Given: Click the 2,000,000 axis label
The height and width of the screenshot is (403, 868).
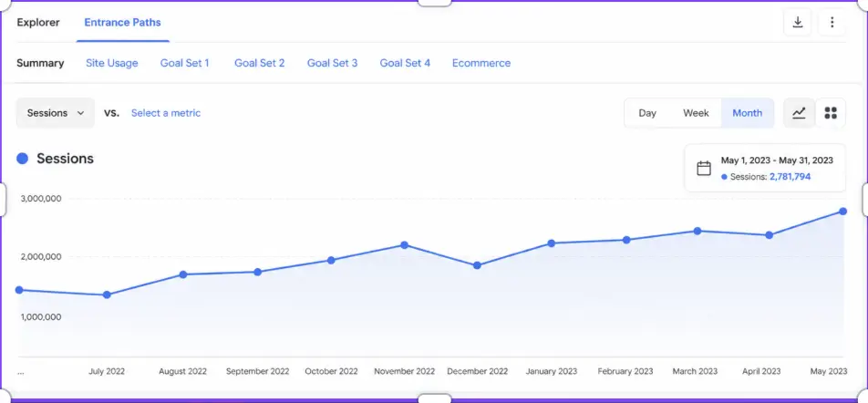Looking at the screenshot, I should click(41, 257).
